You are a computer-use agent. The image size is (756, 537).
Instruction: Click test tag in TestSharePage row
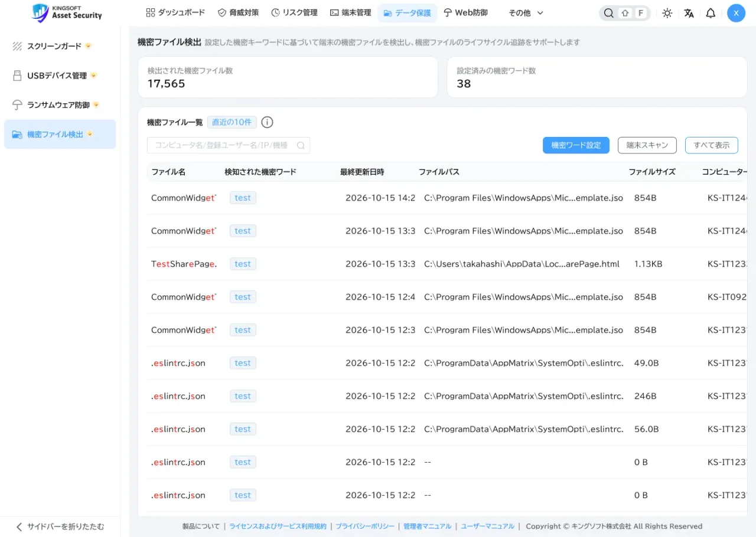pyautogui.click(x=243, y=264)
